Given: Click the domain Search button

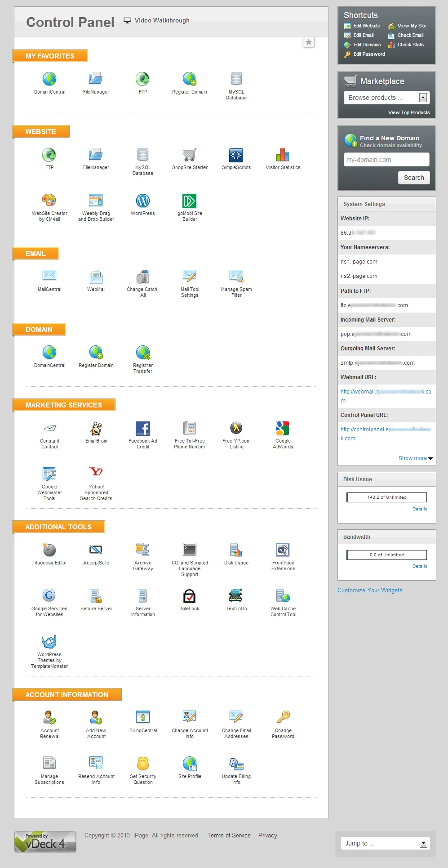Looking at the screenshot, I should [x=414, y=178].
